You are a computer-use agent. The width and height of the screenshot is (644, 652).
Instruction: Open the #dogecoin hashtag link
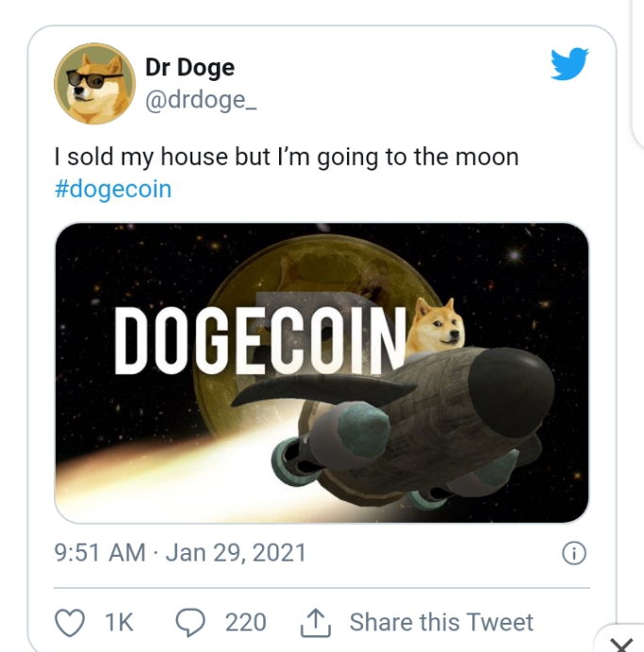click(x=113, y=188)
